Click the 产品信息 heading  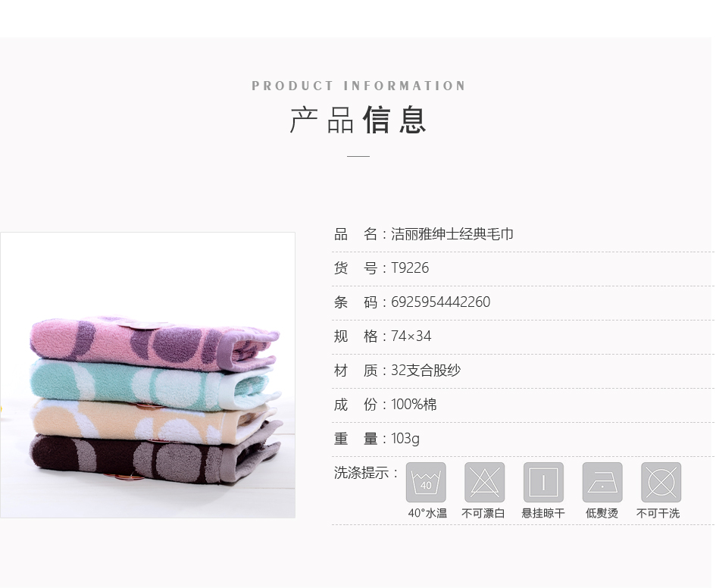pyautogui.click(x=358, y=120)
